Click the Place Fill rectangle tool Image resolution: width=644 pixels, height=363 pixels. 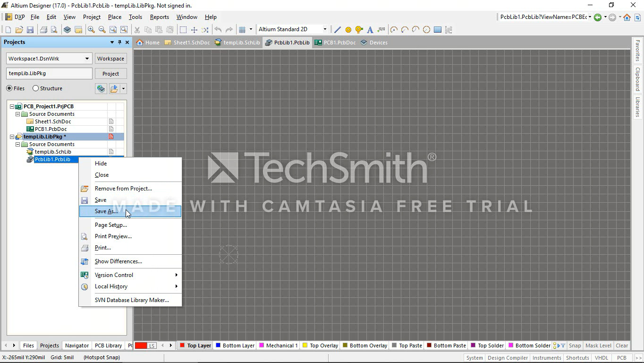coord(438,30)
